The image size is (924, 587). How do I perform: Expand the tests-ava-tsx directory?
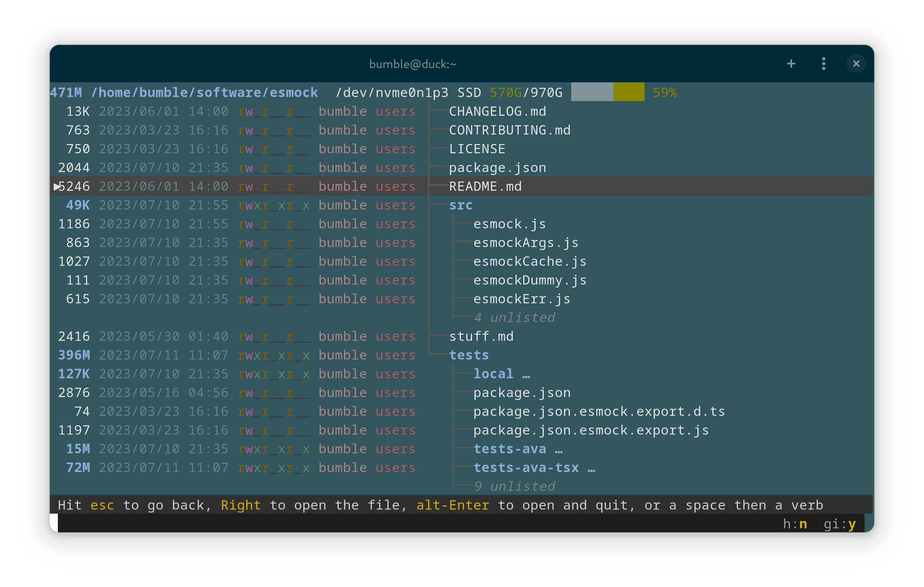point(526,467)
